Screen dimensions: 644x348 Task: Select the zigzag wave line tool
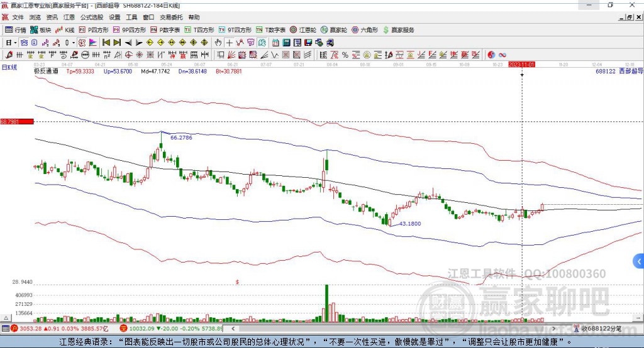275,55
